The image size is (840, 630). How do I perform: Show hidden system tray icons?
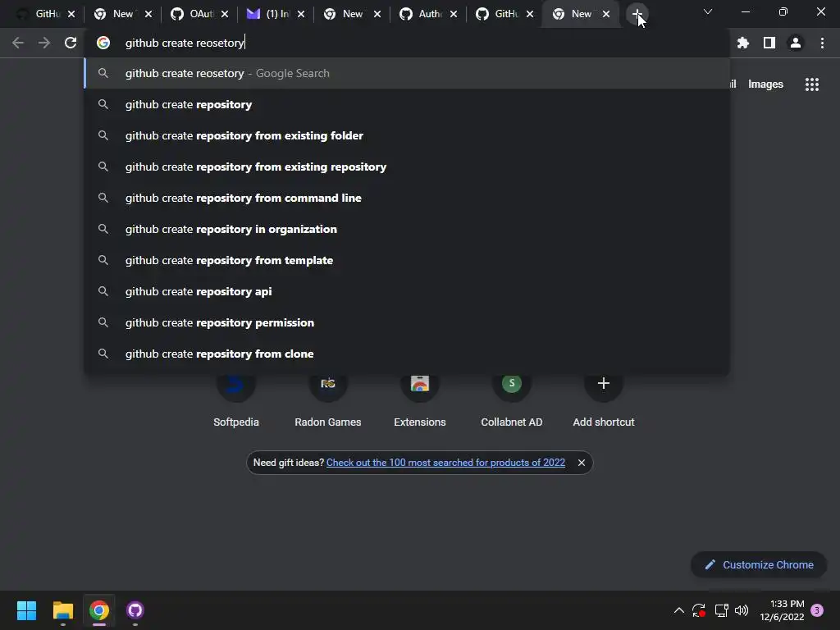pos(678,610)
